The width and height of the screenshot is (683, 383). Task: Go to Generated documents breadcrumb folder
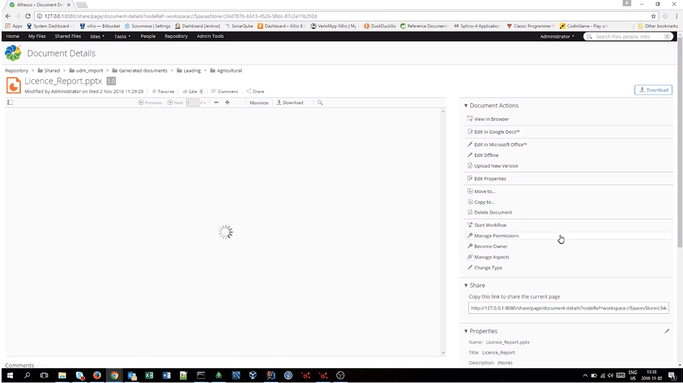pyautogui.click(x=140, y=71)
